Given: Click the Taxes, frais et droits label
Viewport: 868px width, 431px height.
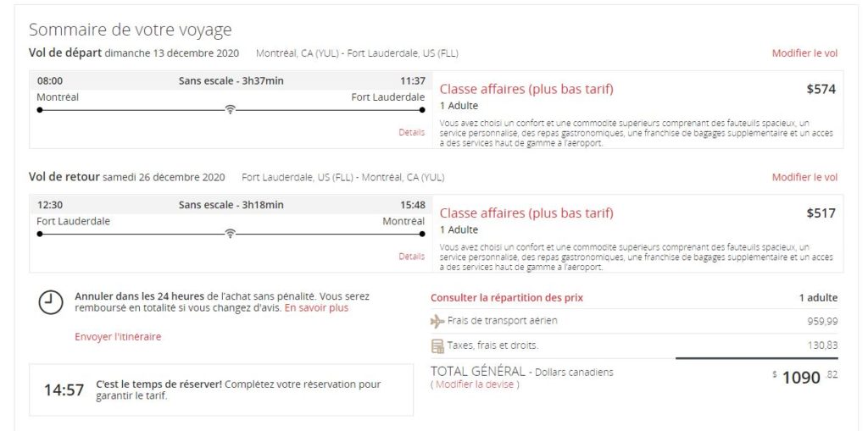Looking at the screenshot, I should (x=492, y=345).
